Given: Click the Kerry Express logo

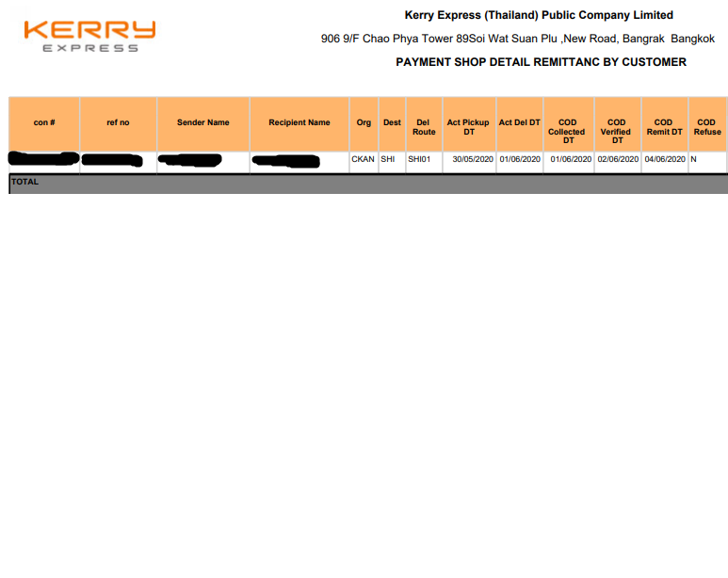Looking at the screenshot, I should coord(89,36).
